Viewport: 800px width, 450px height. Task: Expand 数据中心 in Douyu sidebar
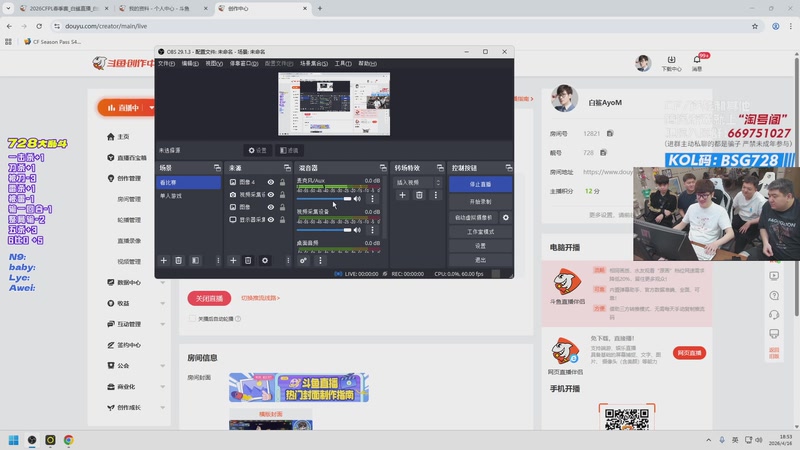point(163,282)
